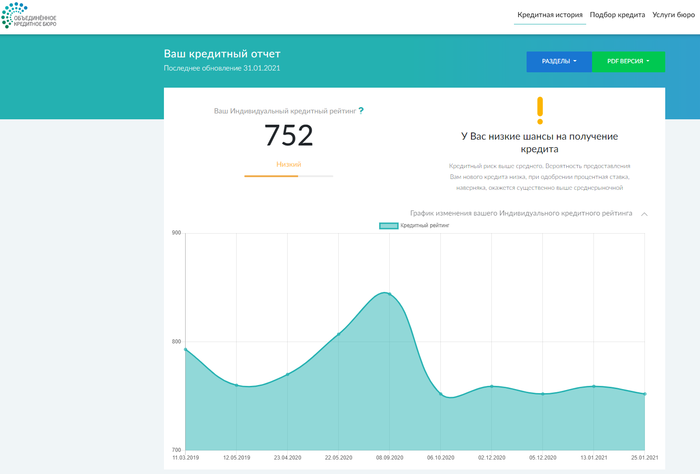Click the chart data point at 11.03.2019
This screenshot has width=700, height=474.
[186, 349]
